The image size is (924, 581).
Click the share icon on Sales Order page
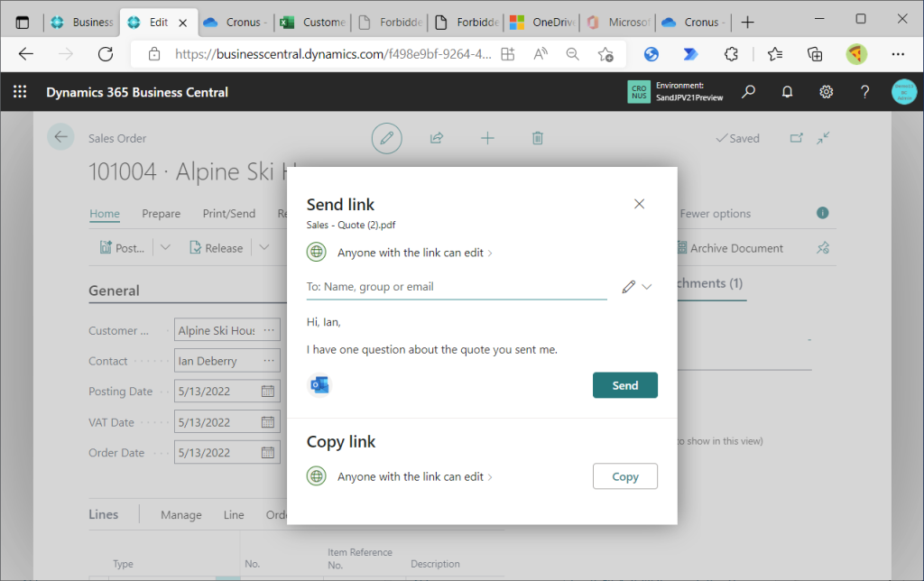click(437, 138)
